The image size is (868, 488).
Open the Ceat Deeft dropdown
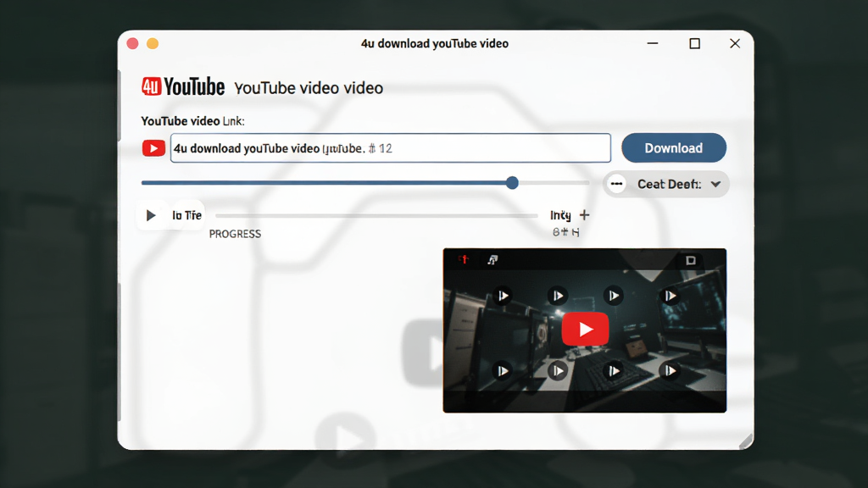pos(666,184)
